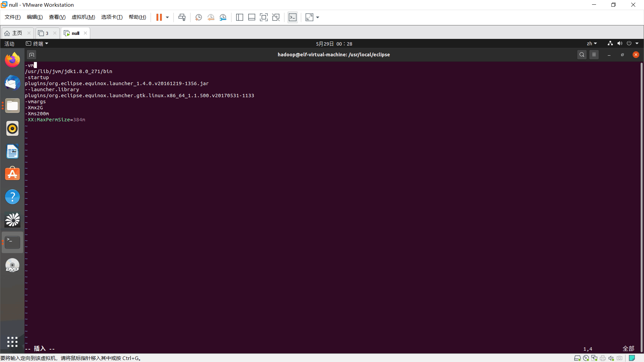Open Files manager from the dock

[x=12, y=106]
